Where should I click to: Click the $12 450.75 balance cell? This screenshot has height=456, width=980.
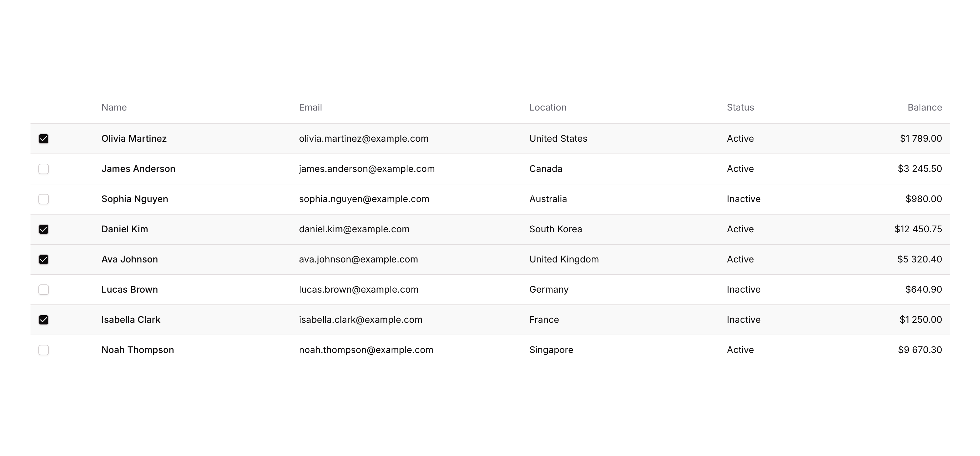coord(918,229)
